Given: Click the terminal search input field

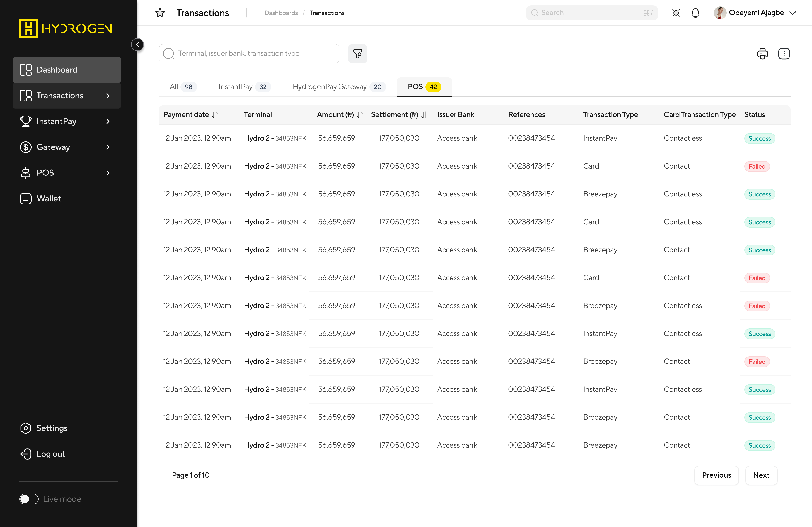Looking at the screenshot, I should pos(256,53).
